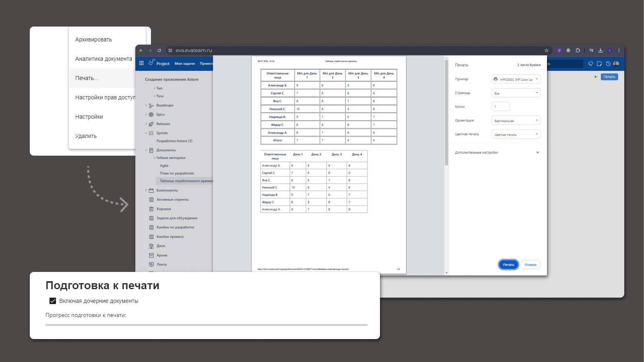Click the Копии number input field
Viewport: 644px width, 362px height.
(x=500, y=107)
